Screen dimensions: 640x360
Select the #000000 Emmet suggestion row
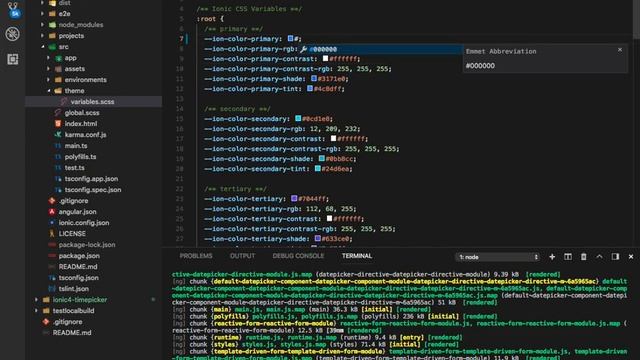[380, 49]
